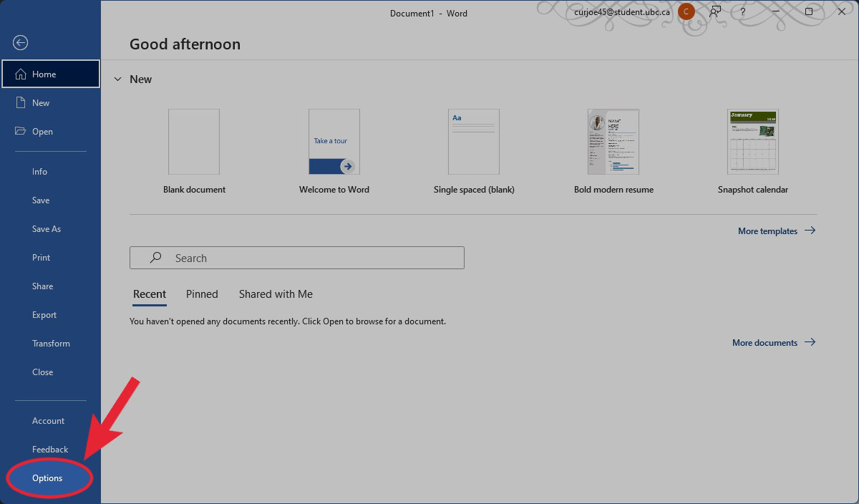Switch to the Shared with Me tab
This screenshot has height=504, width=859.
[276, 294]
